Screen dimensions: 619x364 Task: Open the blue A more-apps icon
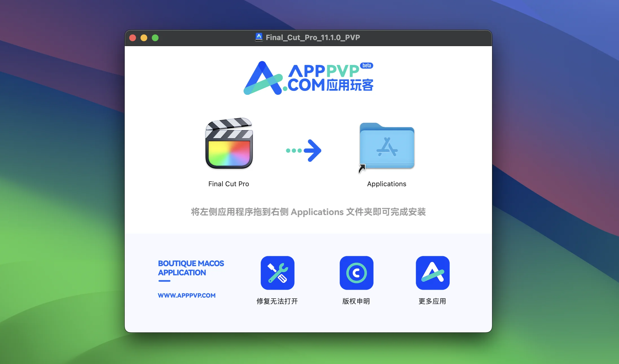pos(433,273)
